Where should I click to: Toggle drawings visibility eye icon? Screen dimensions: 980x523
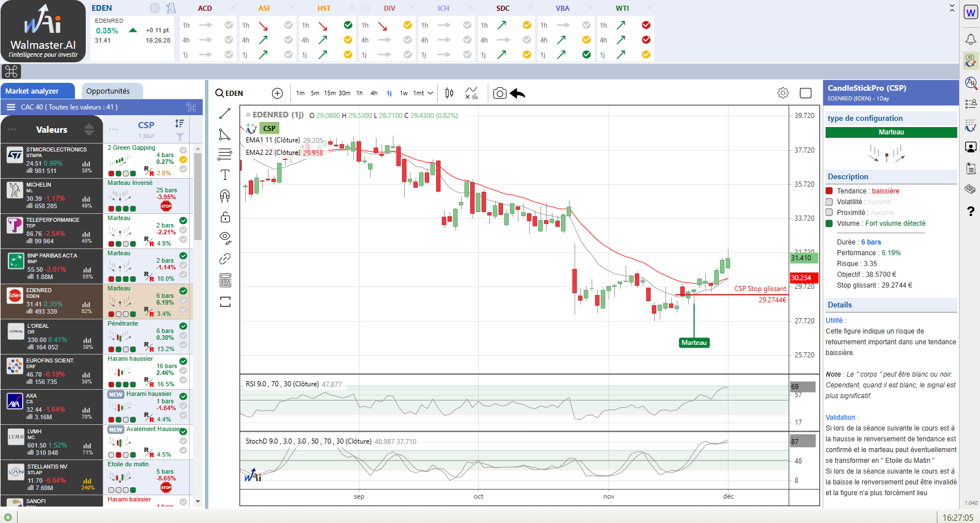pyautogui.click(x=225, y=237)
